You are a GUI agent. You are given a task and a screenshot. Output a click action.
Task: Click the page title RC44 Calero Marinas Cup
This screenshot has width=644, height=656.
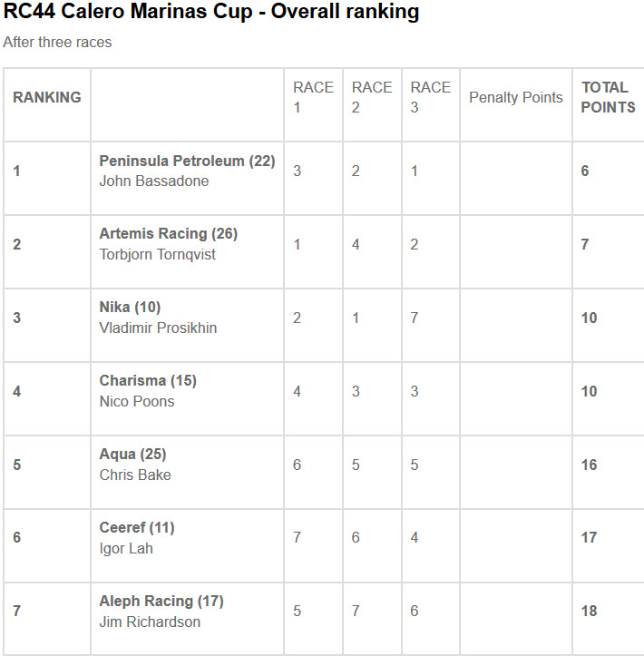tap(211, 12)
